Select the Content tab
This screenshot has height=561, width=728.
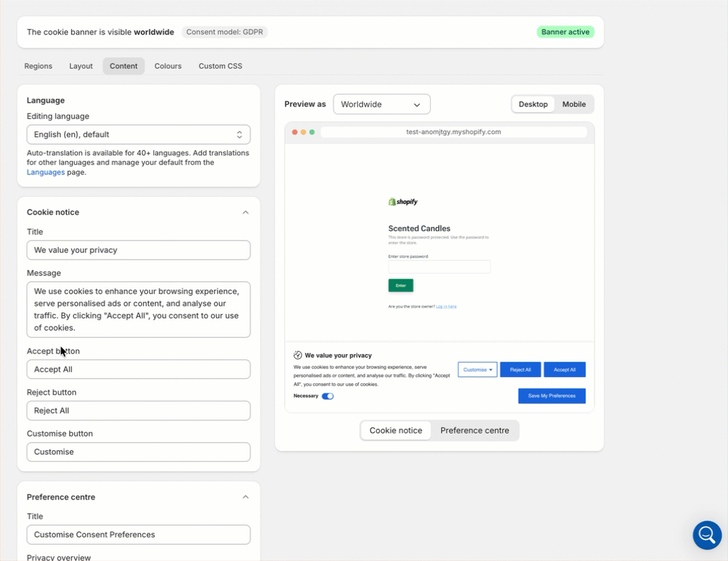pyautogui.click(x=124, y=66)
